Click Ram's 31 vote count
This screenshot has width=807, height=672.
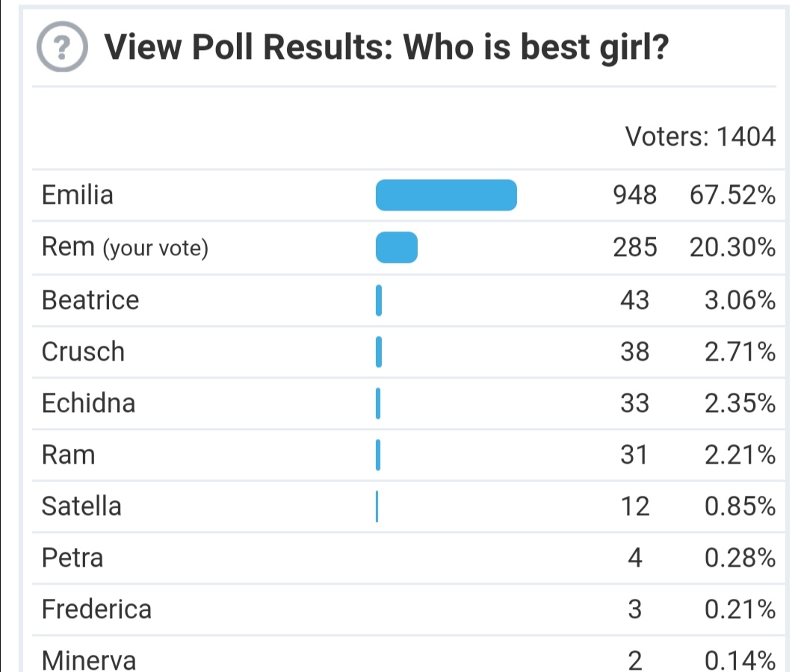(x=634, y=455)
